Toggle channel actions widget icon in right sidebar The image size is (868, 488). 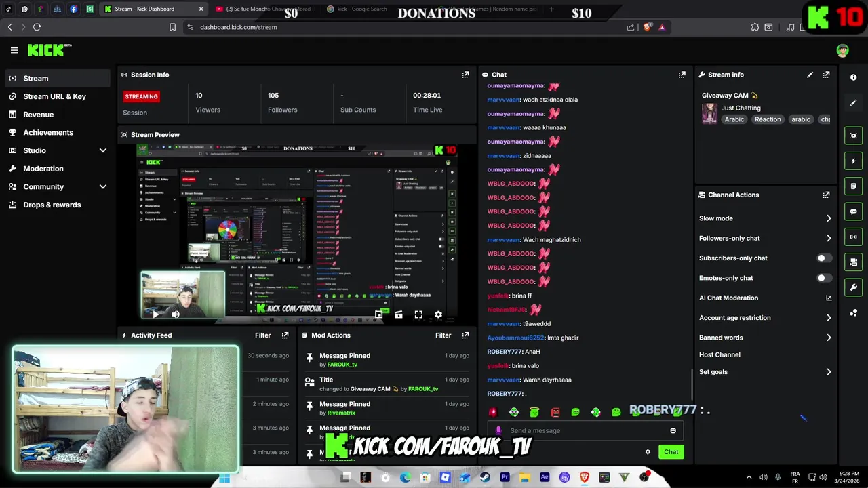(853, 262)
